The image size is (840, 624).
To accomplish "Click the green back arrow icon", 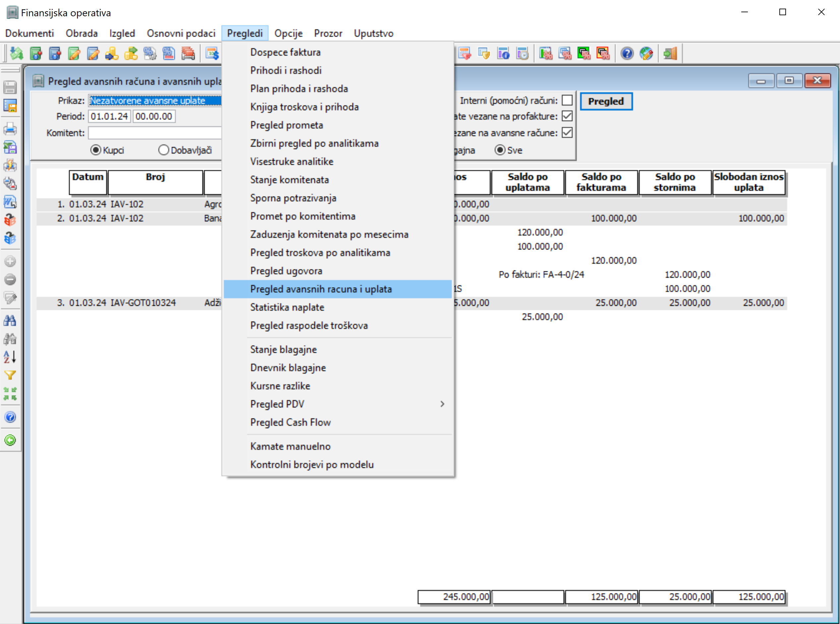I will [10, 440].
